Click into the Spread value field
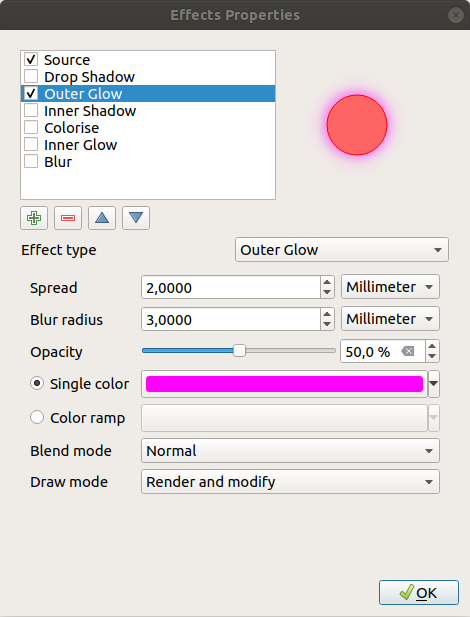470x617 pixels. tap(231, 287)
